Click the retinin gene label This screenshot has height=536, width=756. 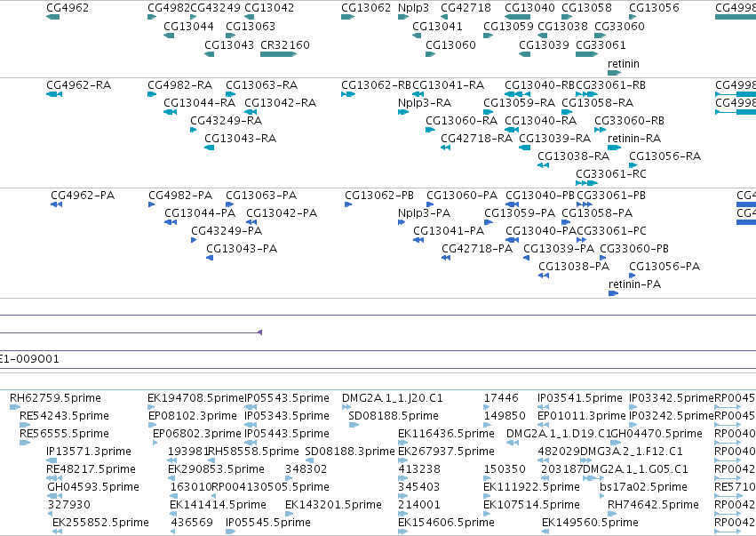click(624, 64)
